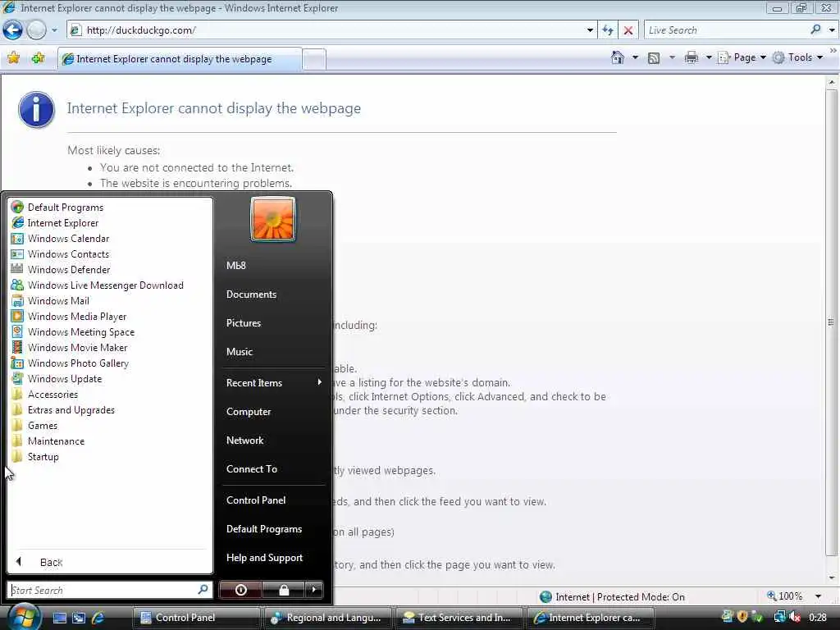Expand the Startup folder
This screenshot has width=840, height=630.
(x=111, y=456)
